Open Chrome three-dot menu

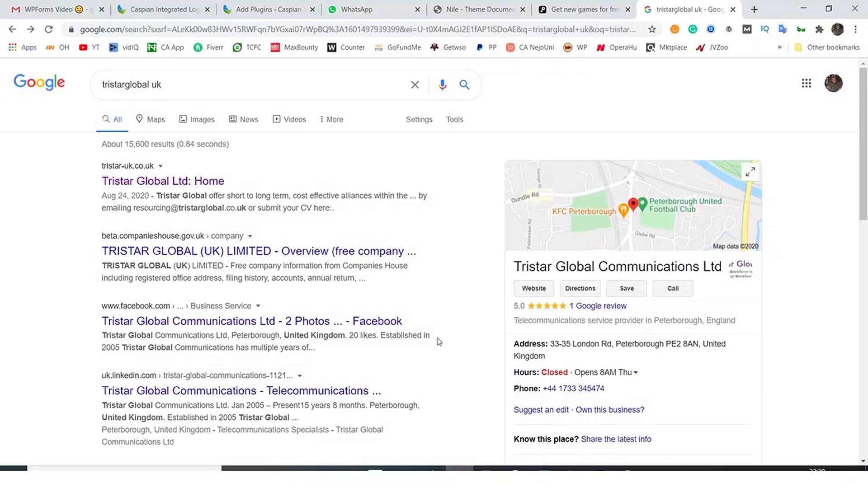[855, 29]
